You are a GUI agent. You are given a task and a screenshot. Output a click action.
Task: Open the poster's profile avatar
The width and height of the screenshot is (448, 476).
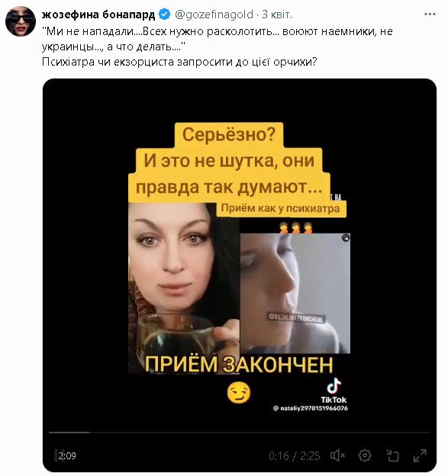pyautogui.click(x=21, y=21)
